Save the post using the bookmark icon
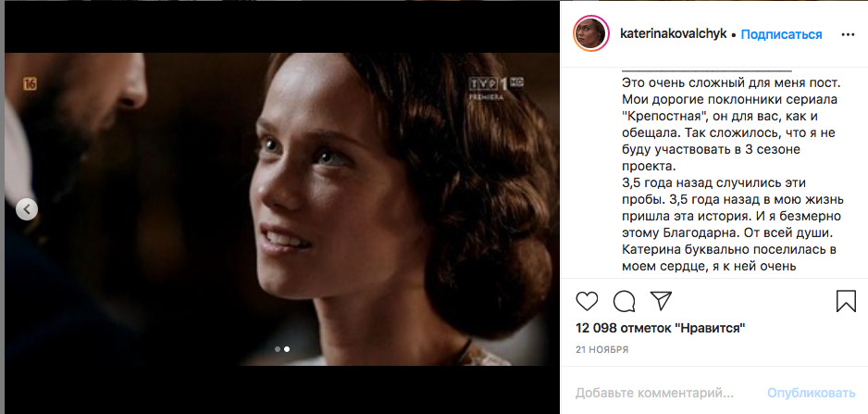Screen dimensions: 868x414 846,301
